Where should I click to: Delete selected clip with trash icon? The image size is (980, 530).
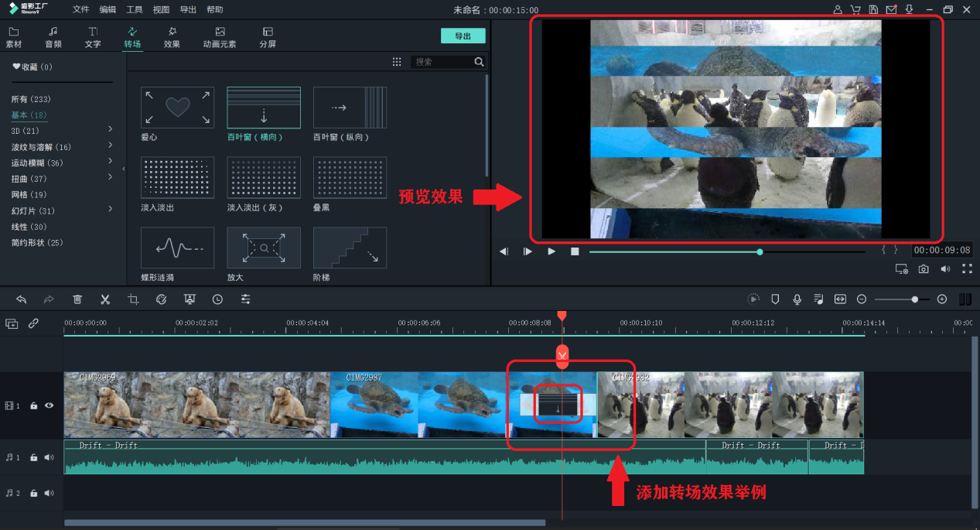pos(77,299)
